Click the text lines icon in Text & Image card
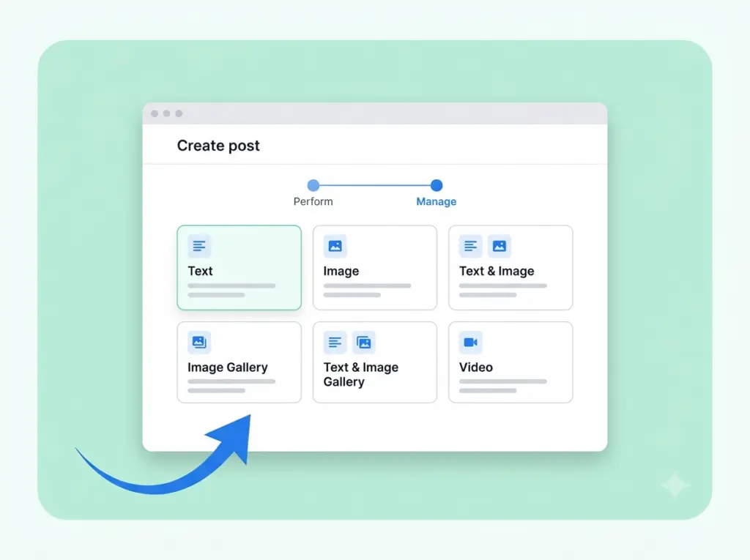This screenshot has height=560, width=750. (x=471, y=246)
